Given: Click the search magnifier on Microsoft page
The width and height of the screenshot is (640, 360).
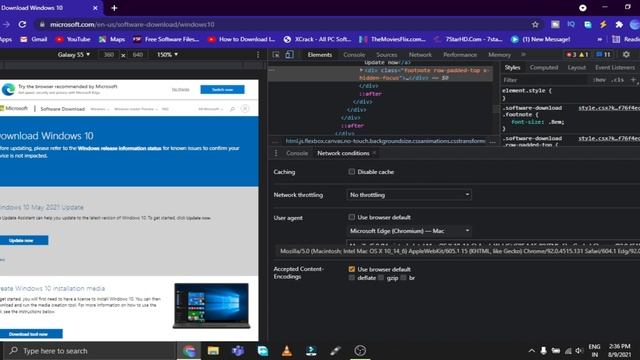Looking at the screenshot, I should pyautogui.click(x=232, y=109).
